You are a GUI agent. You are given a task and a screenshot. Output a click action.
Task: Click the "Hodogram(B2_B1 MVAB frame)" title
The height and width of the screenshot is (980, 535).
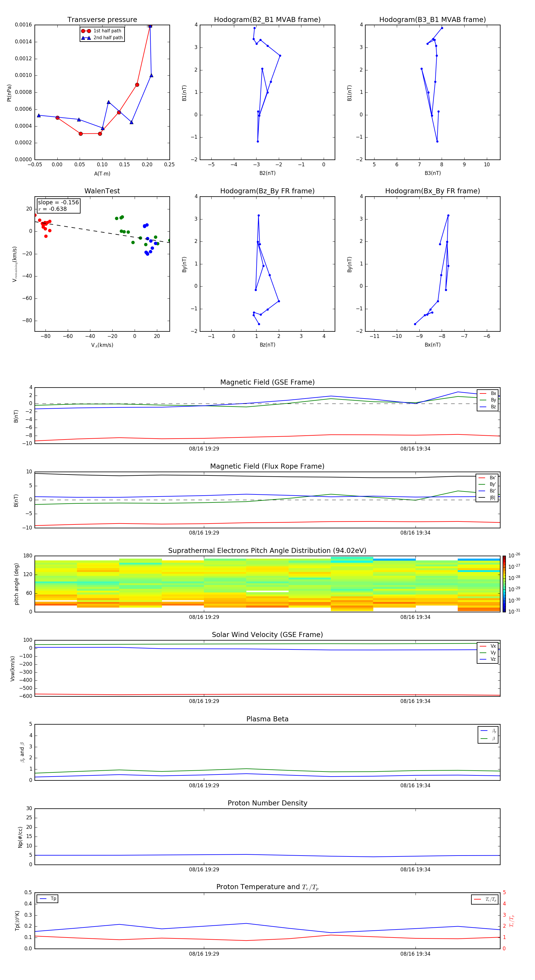[267, 20]
